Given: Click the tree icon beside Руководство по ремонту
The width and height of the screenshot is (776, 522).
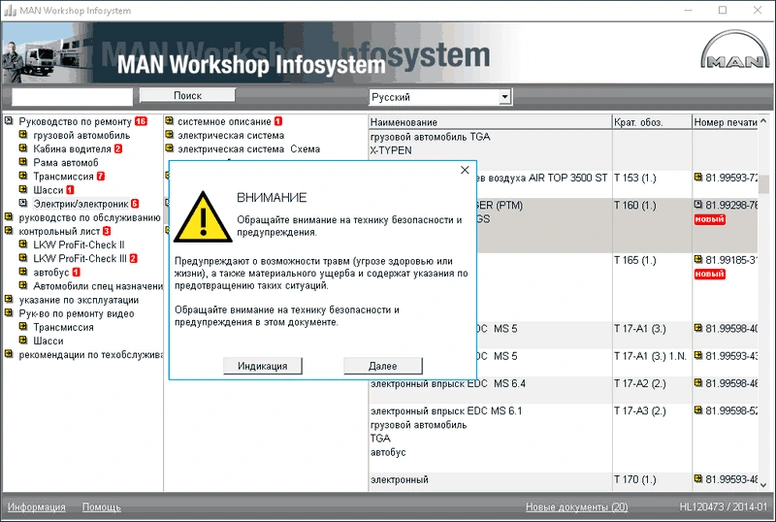Looking at the screenshot, I should (8, 121).
